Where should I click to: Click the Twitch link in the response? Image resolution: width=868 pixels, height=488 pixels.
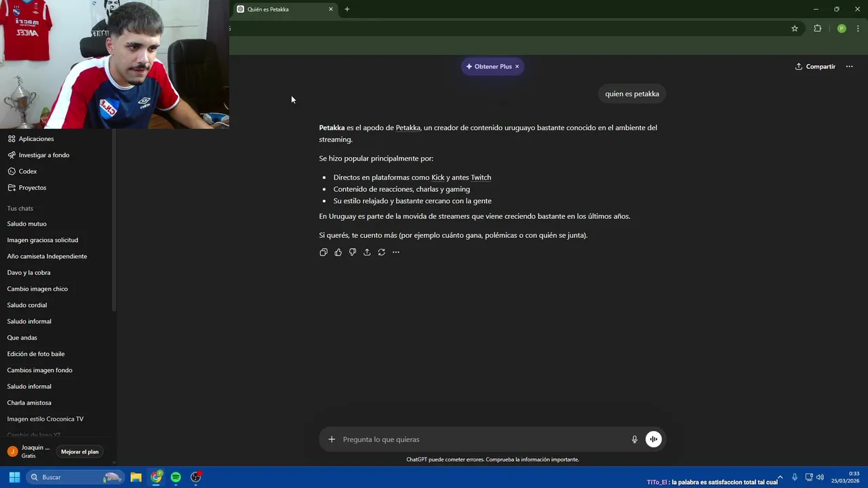pos(481,178)
